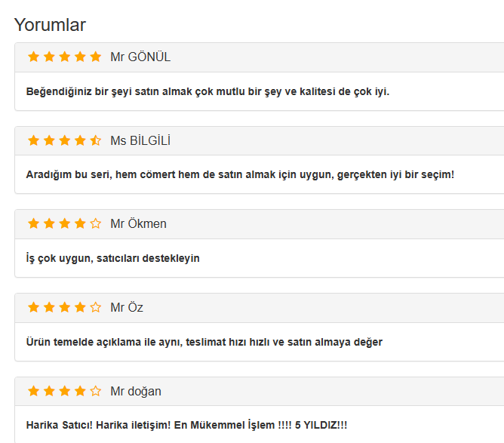The height and width of the screenshot is (443, 504).
Task: Click fifth star in Mr GÖNÜL's rating
Action: point(95,57)
